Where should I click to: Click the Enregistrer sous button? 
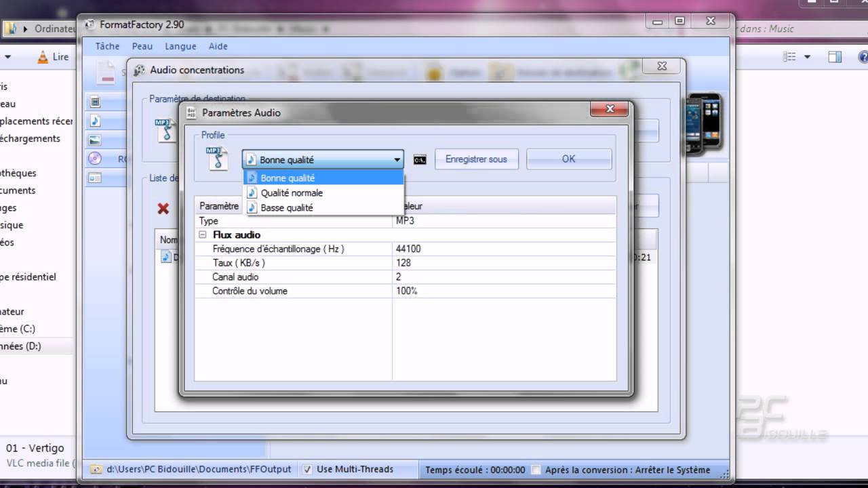click(476, 159)
